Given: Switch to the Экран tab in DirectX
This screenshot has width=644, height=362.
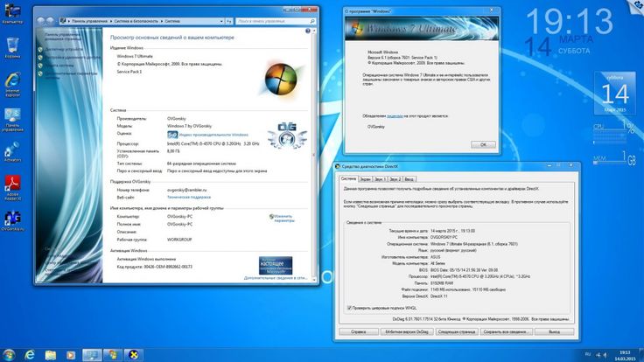Looking at the screenshot, I should coord(365,179).
